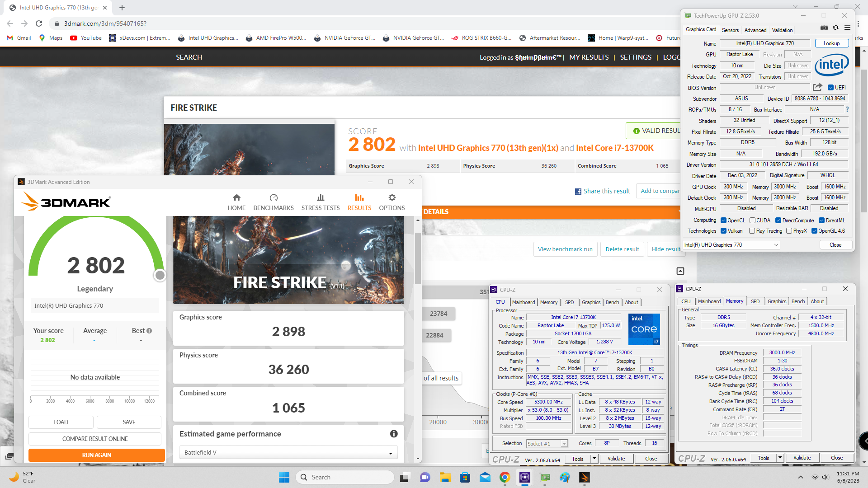Image resolution: width=868 pixels, height=488 pixels.
Task: Click GPU-Z BIOS export share icon
Action: pyautogui.click(x=817, y=87)
